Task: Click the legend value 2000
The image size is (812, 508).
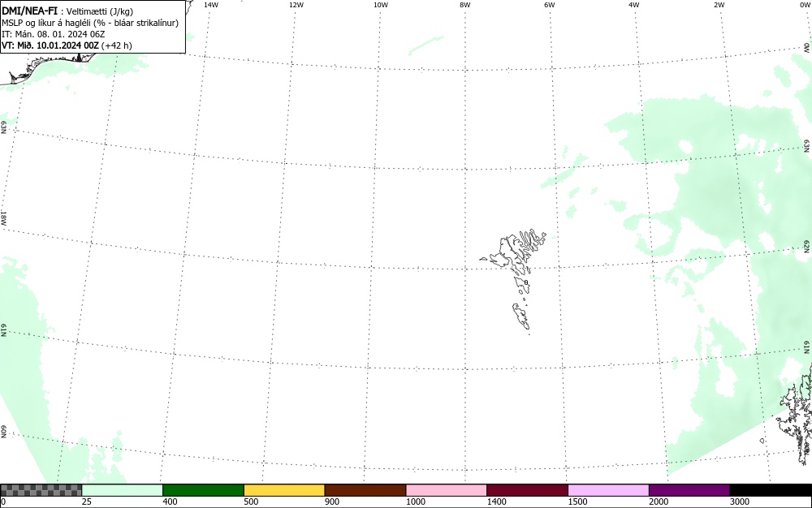Action: [x=659, y=502]
